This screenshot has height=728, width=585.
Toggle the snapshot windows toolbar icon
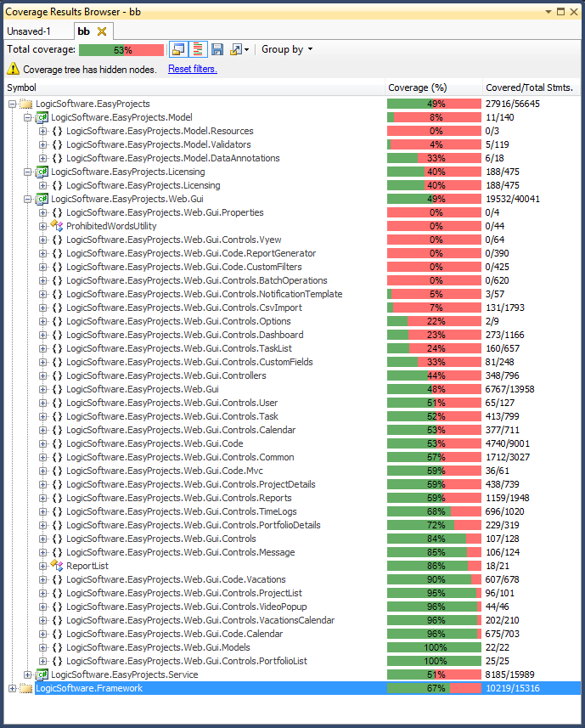[x=178, y=49]
